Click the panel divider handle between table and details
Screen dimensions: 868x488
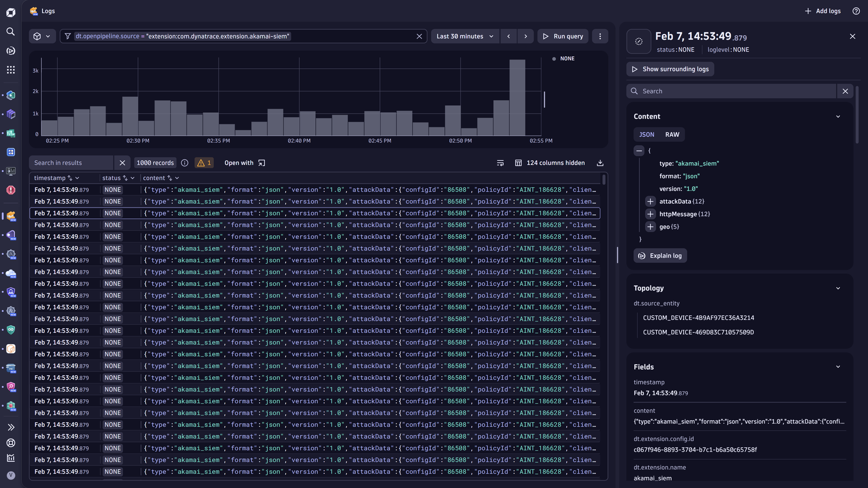[617, 255]
